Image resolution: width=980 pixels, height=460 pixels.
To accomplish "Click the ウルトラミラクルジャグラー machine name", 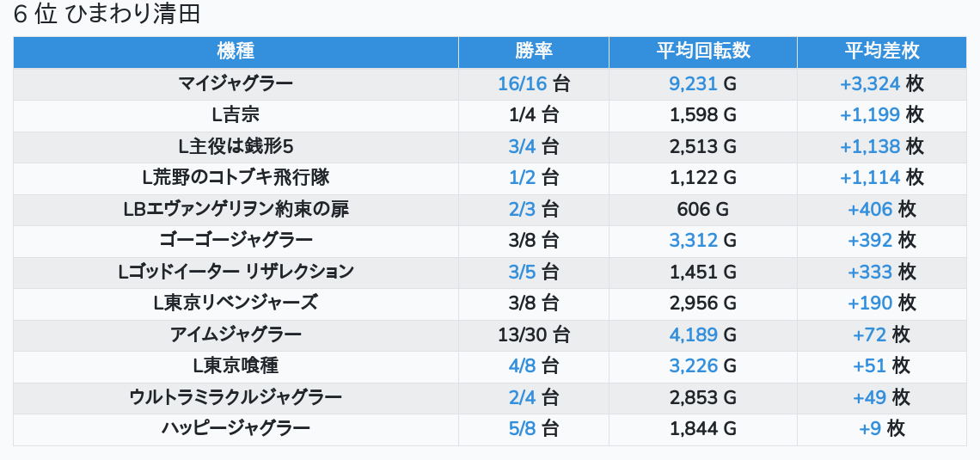I will click(x=236, y=397).
